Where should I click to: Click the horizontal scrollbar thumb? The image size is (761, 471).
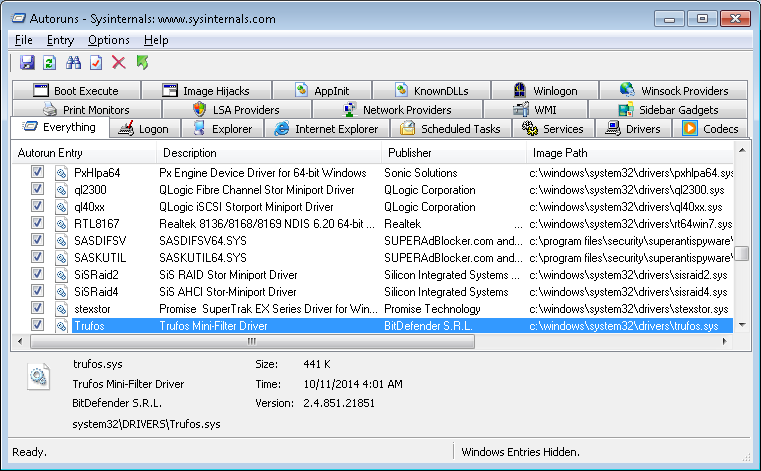coord(252,341)
